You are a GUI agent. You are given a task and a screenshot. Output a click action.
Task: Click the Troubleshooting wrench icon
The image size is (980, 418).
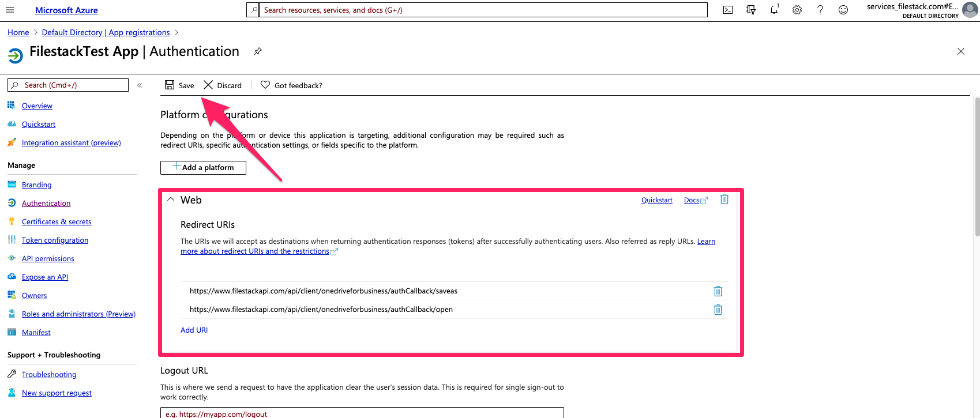click(12, 374)
